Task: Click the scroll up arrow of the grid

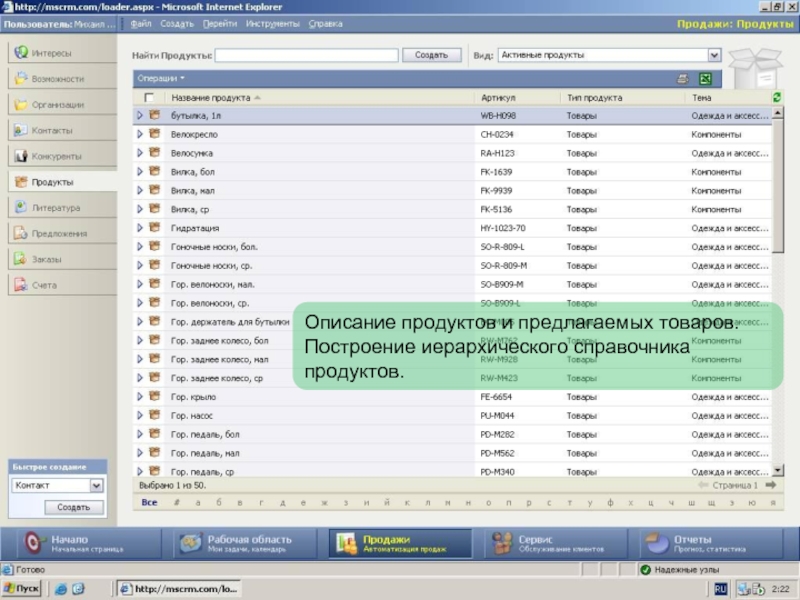Action: coord(778,113)
